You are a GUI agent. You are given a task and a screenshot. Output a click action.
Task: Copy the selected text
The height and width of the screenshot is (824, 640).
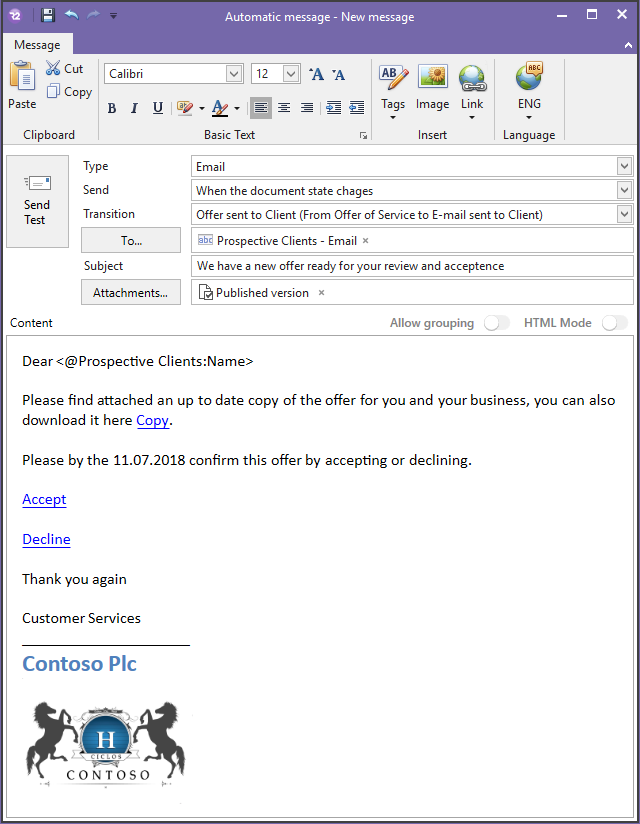click(69, 91)
